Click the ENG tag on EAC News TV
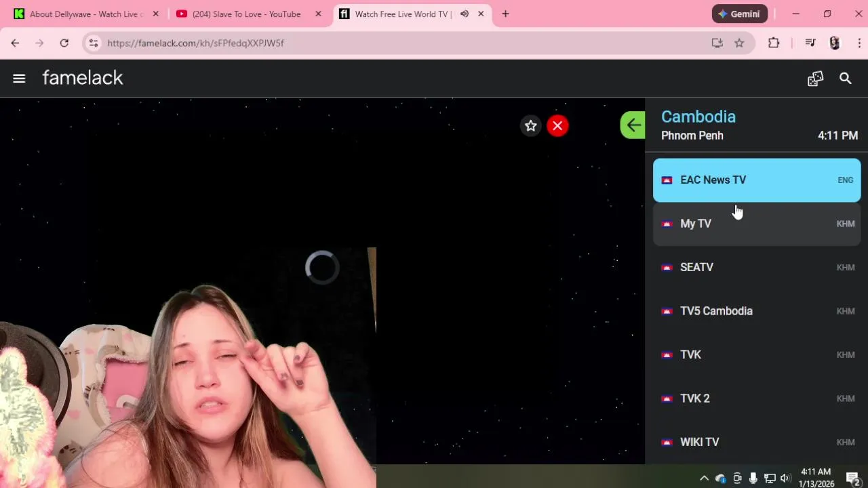Screen dimensions: 868x488 pyautogui.click(x=846, y=180)
